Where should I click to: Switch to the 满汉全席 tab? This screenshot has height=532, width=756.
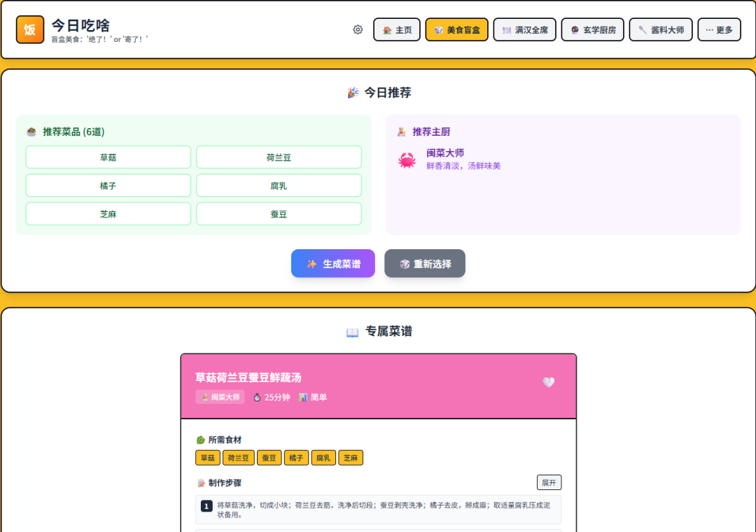tap(524, 30)
